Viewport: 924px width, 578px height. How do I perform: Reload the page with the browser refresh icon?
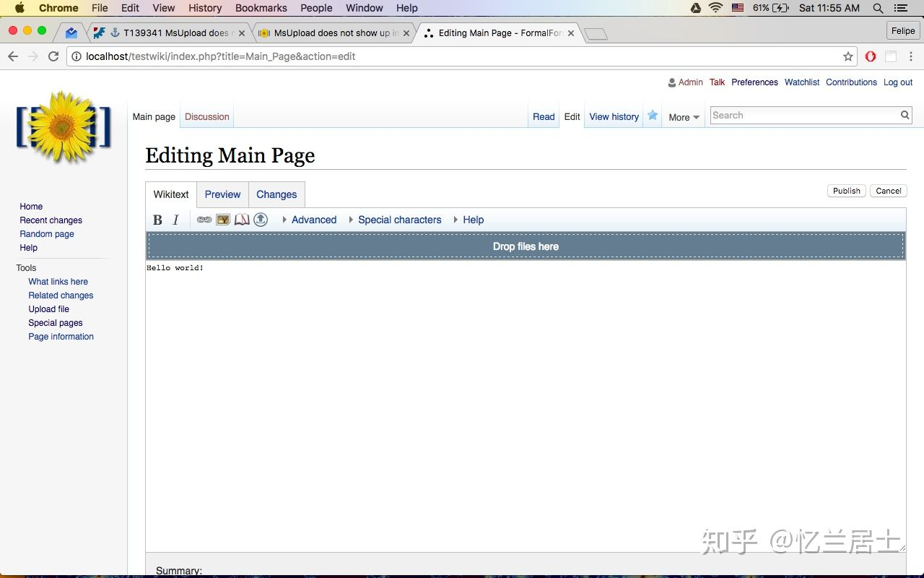click(x=53, y=56)
